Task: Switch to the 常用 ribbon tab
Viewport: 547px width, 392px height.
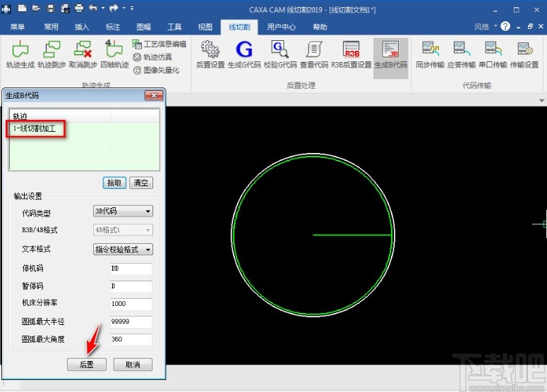Action: pos(51,27)
